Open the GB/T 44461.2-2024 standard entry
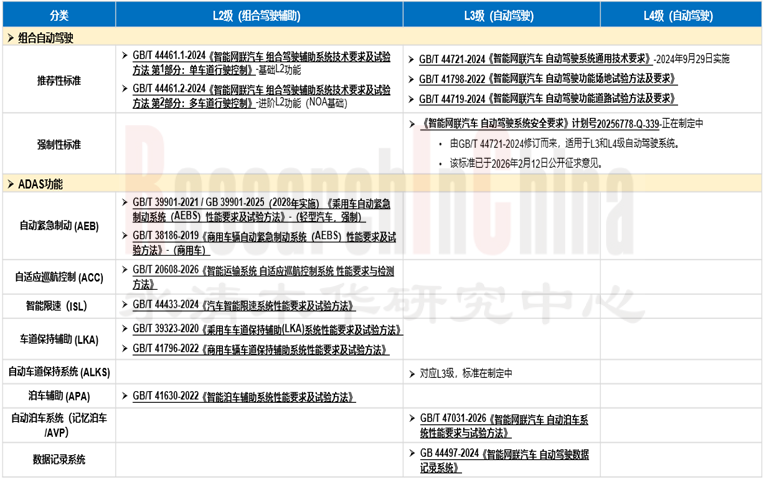The image size is (764, 480). 261,96
